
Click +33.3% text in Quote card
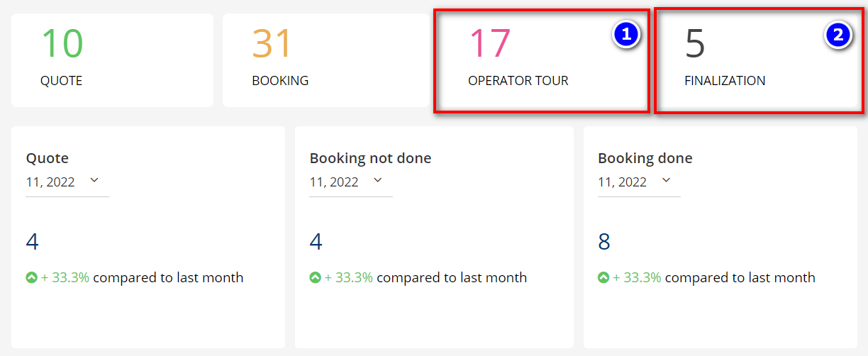(65, 278)
